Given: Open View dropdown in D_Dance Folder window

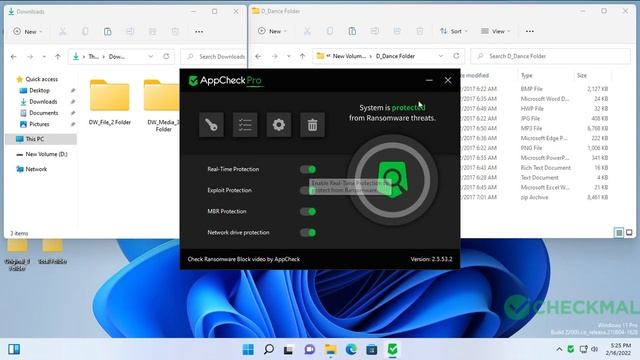Looking at the screenshot, I should (496, 31).
